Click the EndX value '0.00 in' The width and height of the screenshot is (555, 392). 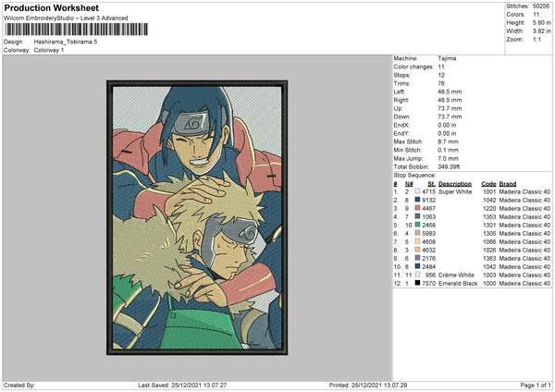point(447,125)
